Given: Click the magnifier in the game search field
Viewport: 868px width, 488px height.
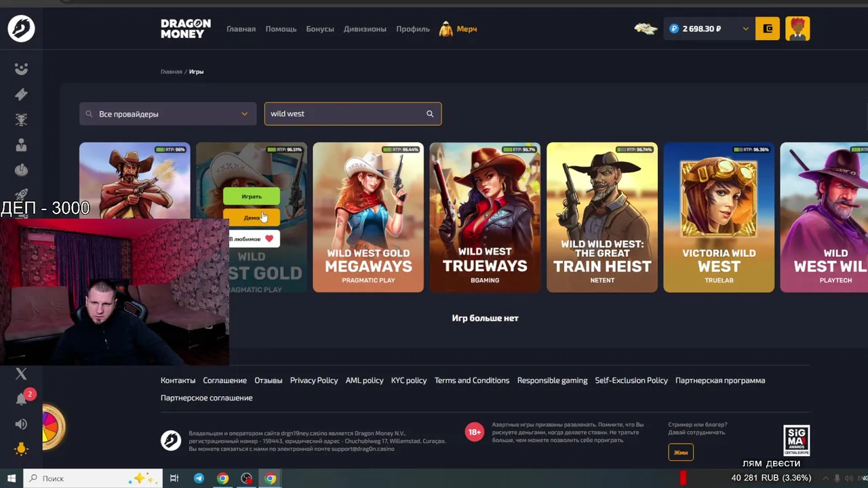Looking at the screenshot, I should coord(430,114).
